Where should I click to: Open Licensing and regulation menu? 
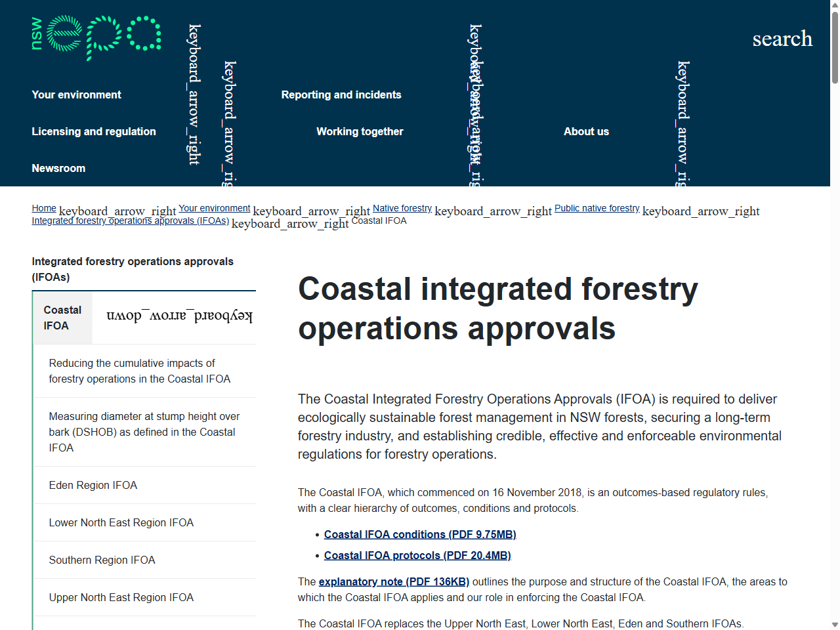94,131
